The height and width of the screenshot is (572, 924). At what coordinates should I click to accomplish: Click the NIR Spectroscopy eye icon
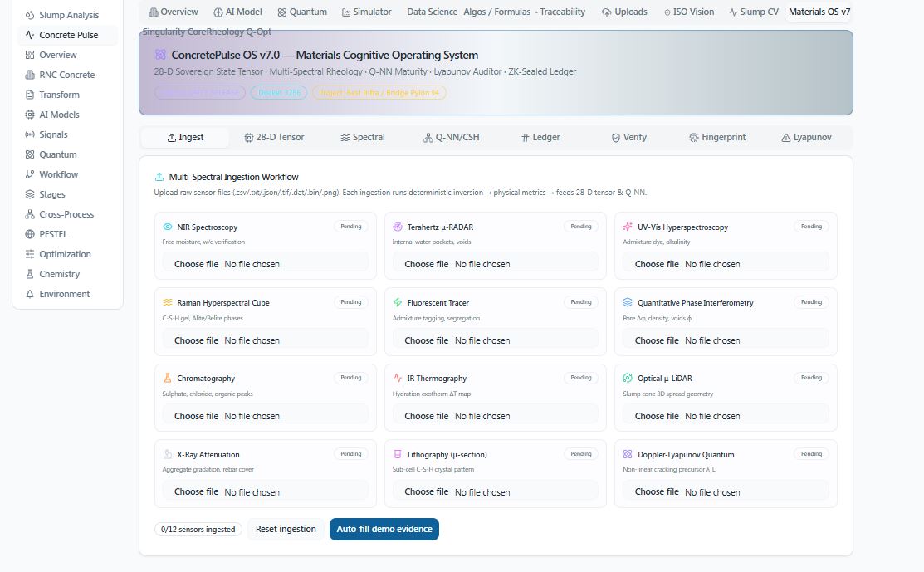[x=168, y=227]
